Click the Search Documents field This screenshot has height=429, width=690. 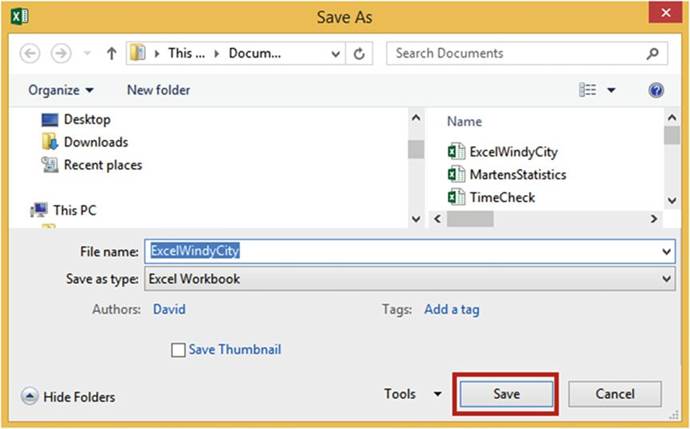coord(520,53)
